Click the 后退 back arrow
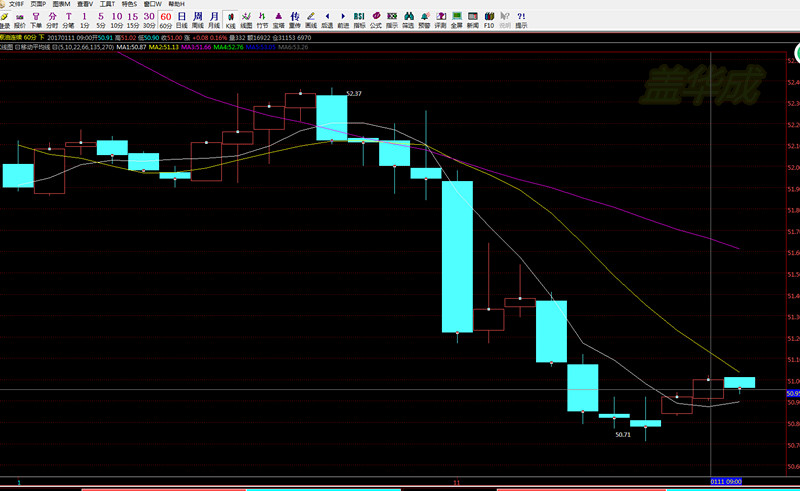 pyautogui.click(x=327, y=20)
